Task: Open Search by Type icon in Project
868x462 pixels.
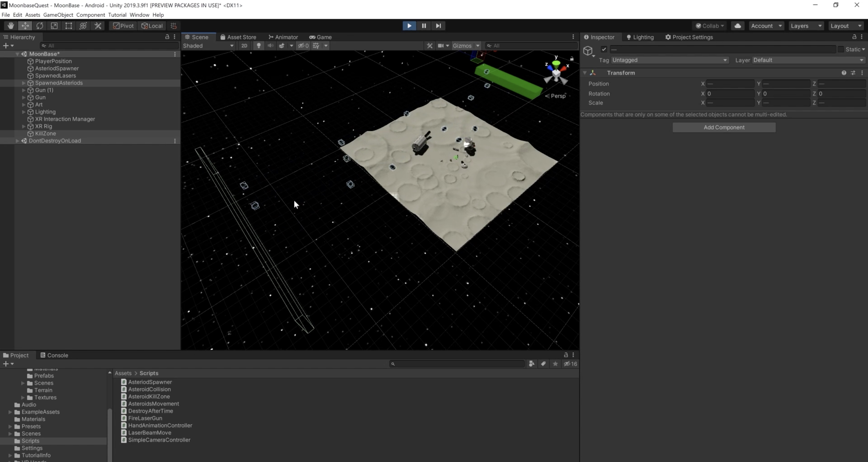Action: pyautogui.click(x=531, y=364)
